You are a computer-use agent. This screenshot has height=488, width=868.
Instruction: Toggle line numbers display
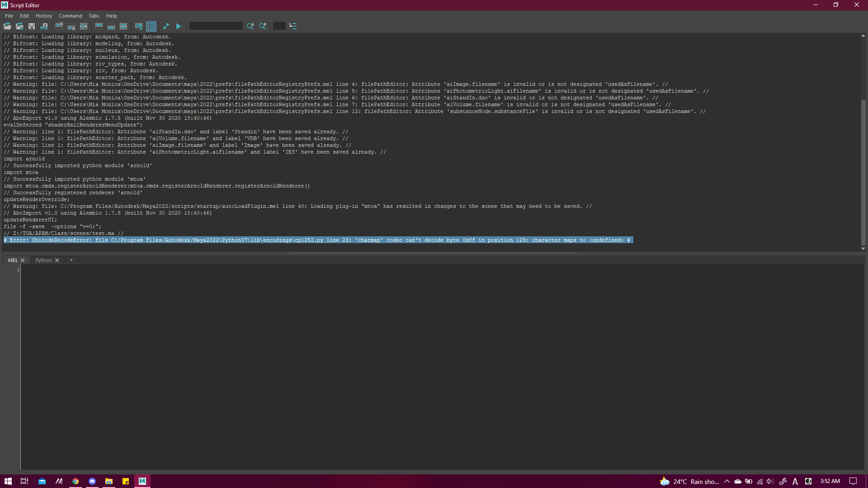click(151, 26)
